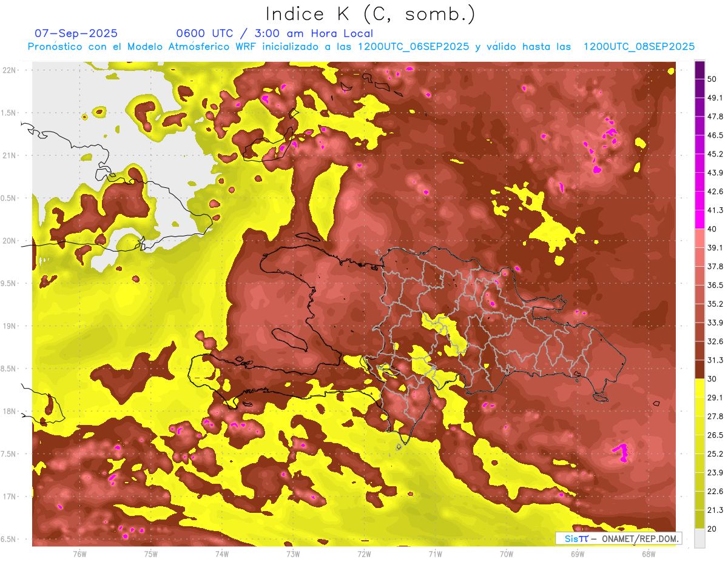Click the legend value '29.1'
The width and height of the screenshot is (728, 562).
(x=715, y=398)
